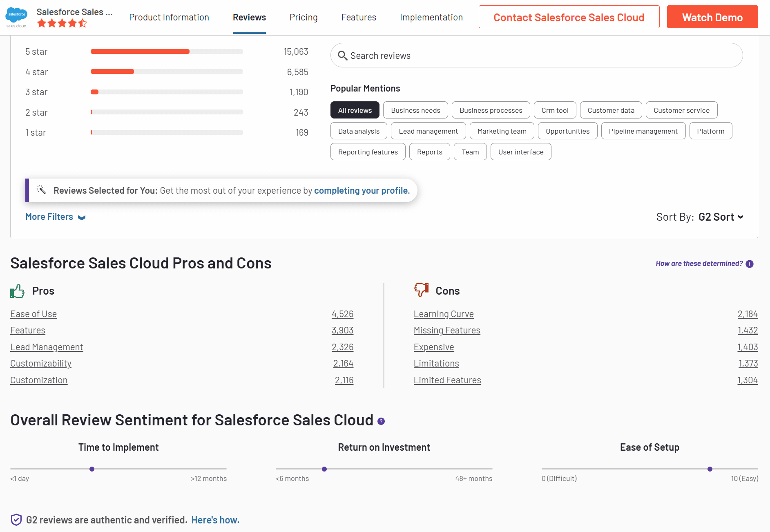770x532 pixels.
Task: Click the Ease of Setup slider handle
Action: coord(710,469)
